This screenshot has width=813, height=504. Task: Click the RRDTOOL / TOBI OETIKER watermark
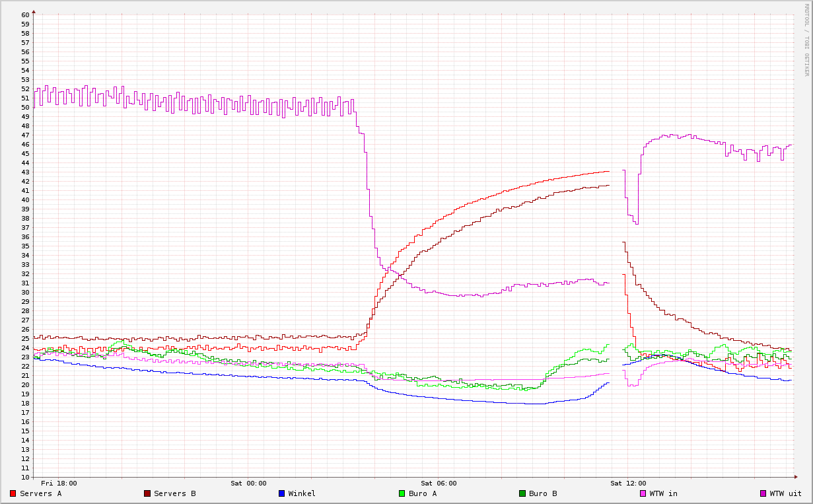(806, 40)
